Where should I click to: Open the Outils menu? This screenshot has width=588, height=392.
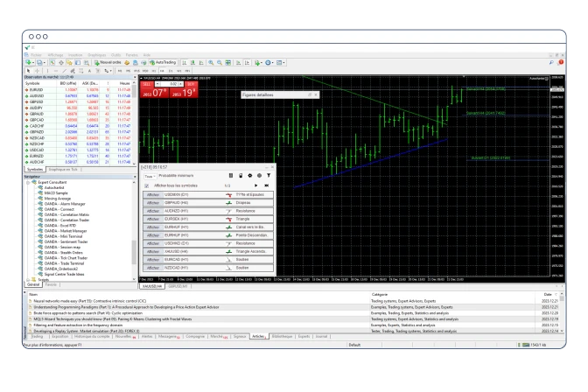click(x=115, y=55)
